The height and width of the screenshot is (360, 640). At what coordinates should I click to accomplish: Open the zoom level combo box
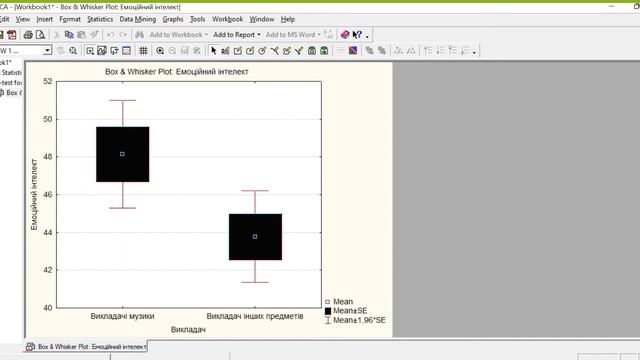click(x=47, y=51)
